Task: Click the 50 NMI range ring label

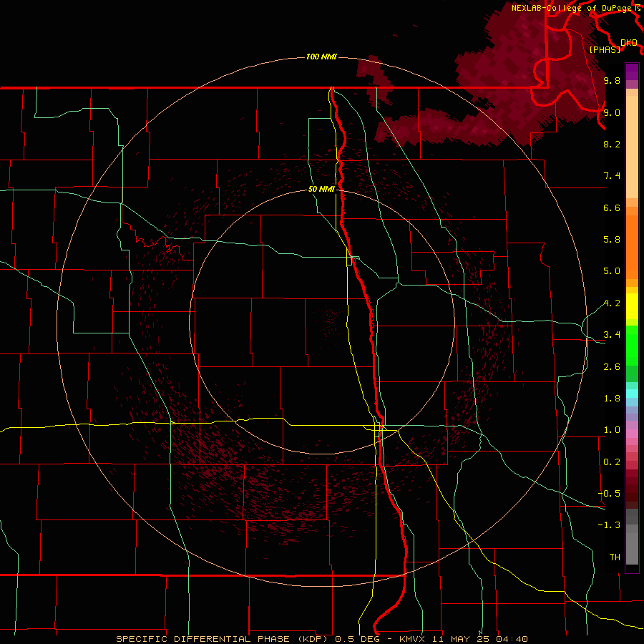Action: (x=321, y=190)
